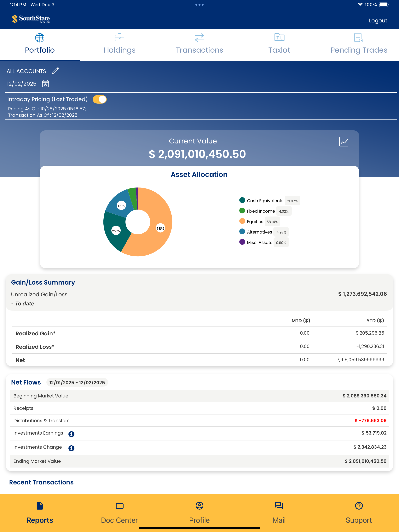Tap the Equities 58.14% percentage badge
Viewport: 399px width, 532px height.
coord(272,222)
